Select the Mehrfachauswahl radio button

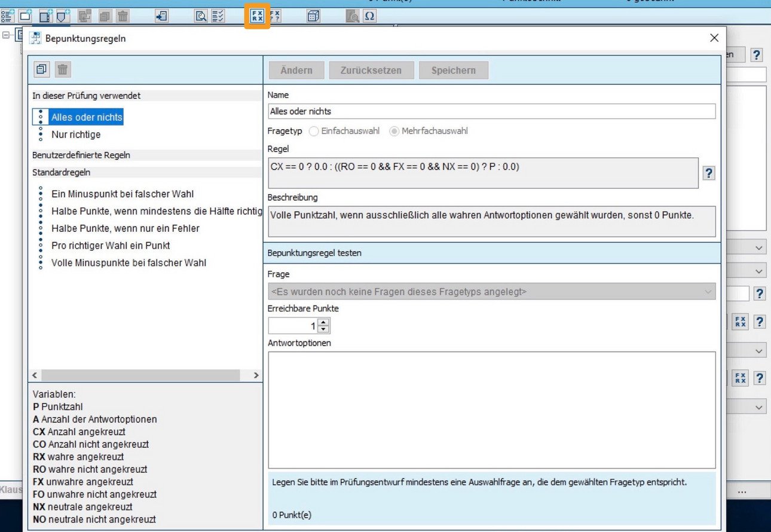[x=394, y=131]
